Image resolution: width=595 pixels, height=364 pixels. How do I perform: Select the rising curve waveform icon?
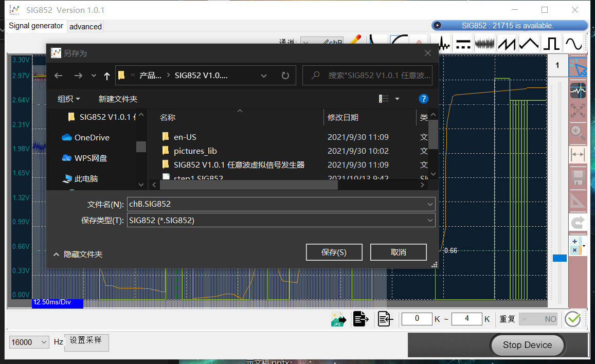pyautogui.click(x=399, y=40)
